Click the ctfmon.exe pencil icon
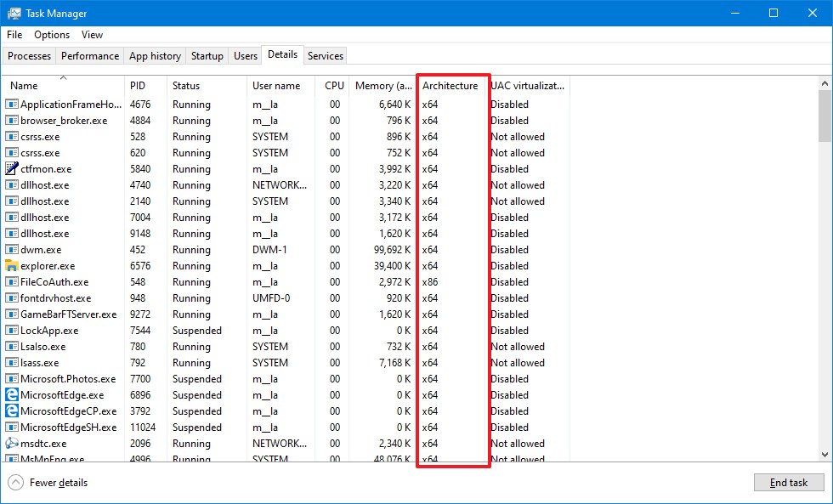 click(12, 169)
